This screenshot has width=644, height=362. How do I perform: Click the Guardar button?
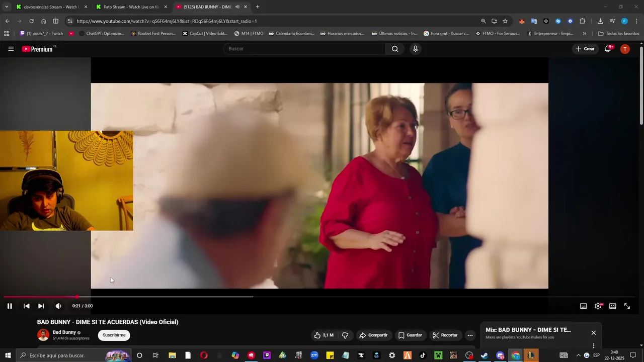pos(410,335)
